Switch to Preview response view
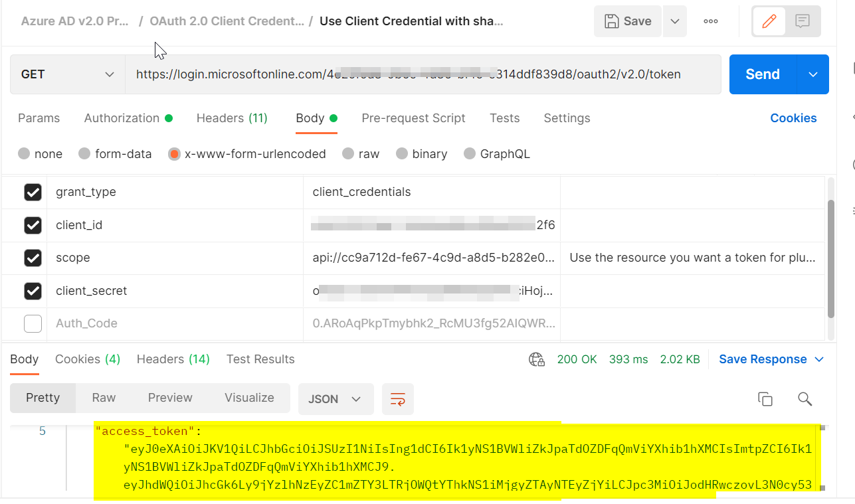This screenshot has width=855, height=504. (170, 398)
